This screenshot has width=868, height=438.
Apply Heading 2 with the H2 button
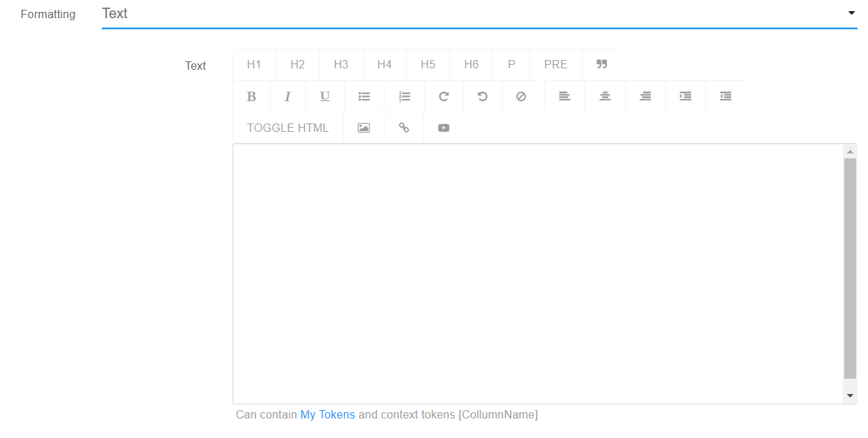point(298,64)
